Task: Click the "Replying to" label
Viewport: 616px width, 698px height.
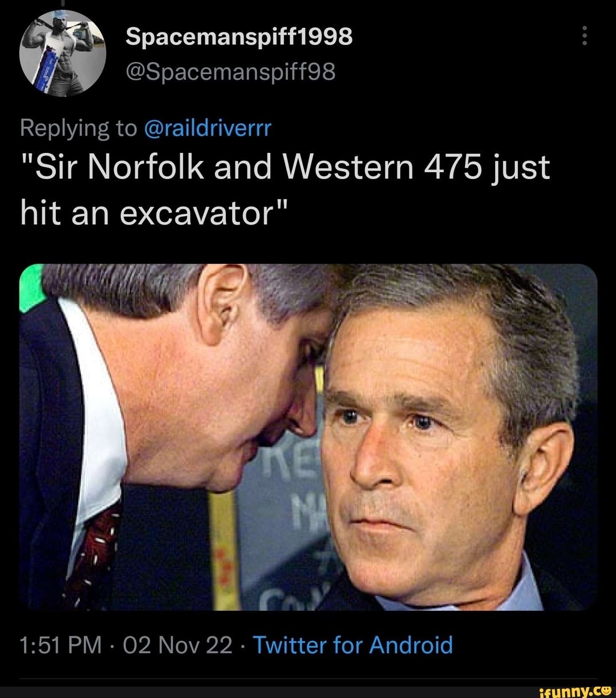Action: pos(78,129)
